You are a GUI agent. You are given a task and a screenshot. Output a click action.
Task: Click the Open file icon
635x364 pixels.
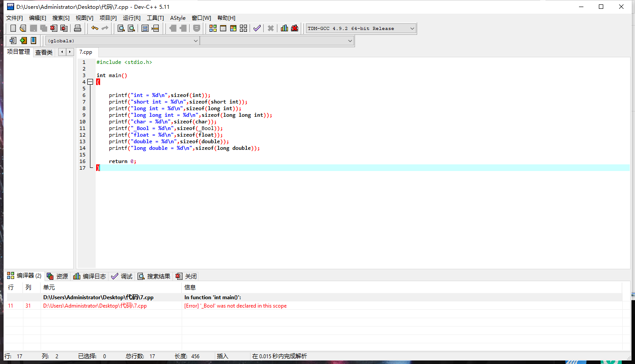(x=23, y=28)
